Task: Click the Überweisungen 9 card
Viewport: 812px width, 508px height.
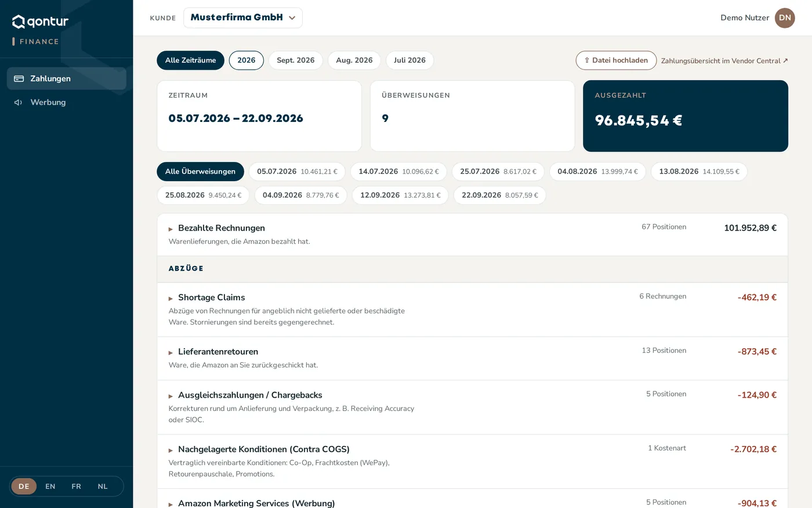Action: [472, 116]
